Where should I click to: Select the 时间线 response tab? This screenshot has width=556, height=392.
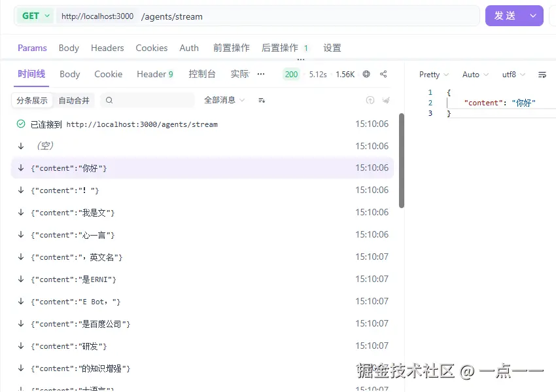(x=31, y=74)
